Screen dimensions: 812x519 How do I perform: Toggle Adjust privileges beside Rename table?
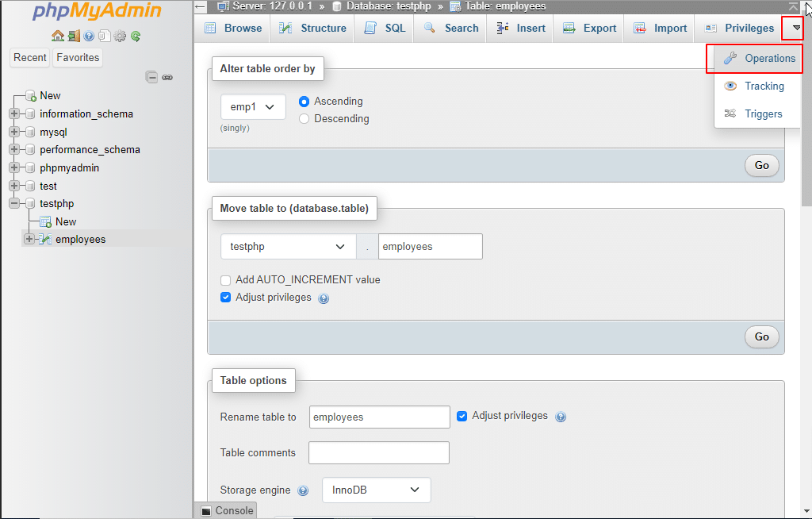coord(462,416)
